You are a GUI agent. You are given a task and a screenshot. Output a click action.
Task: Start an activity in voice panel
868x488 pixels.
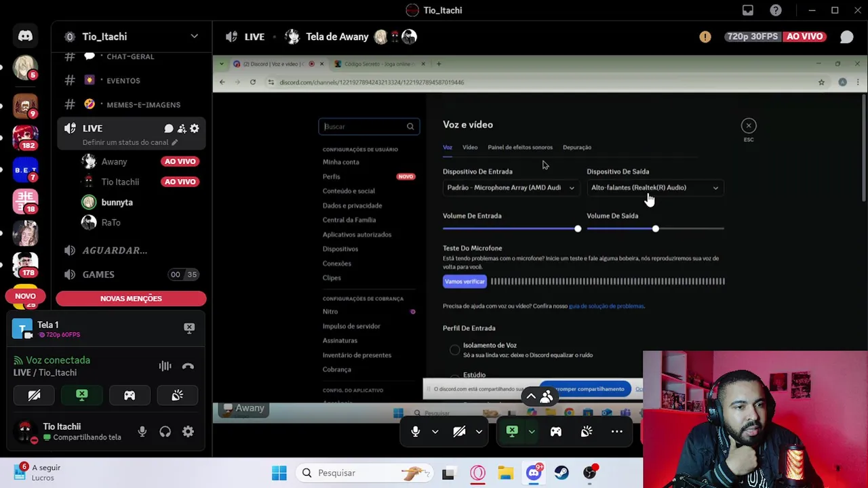(x=130, y=395)
